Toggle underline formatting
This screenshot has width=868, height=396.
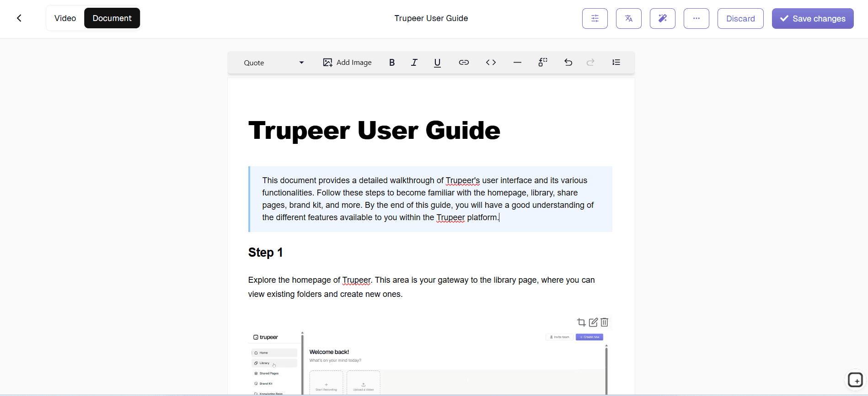click(x=437, y=63)
